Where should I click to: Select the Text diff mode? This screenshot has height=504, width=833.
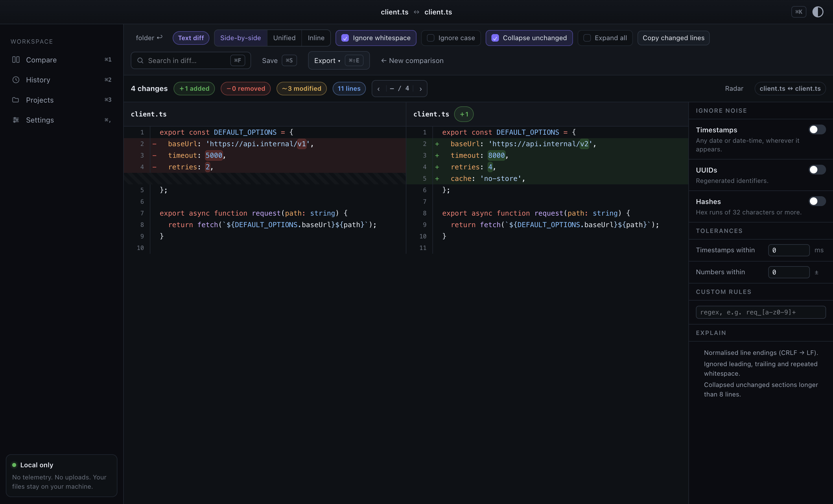[191, 38]
